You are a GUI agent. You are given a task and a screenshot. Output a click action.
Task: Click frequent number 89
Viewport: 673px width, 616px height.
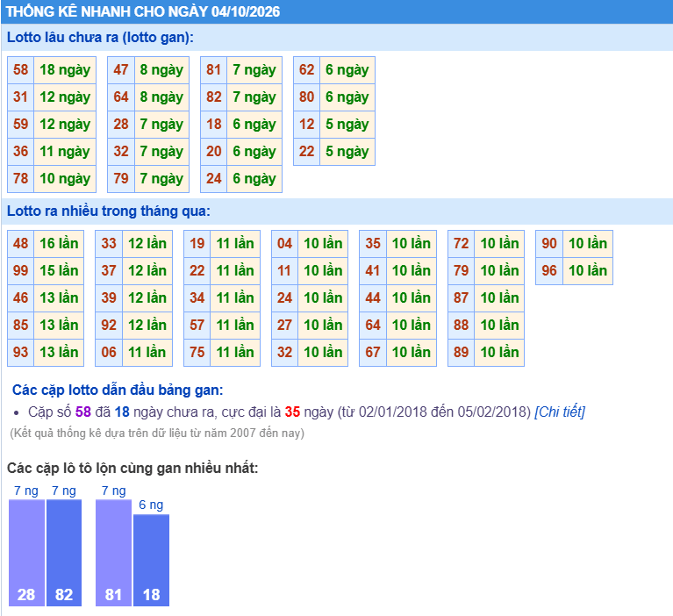pyautogui.click(x=462, y=353)
